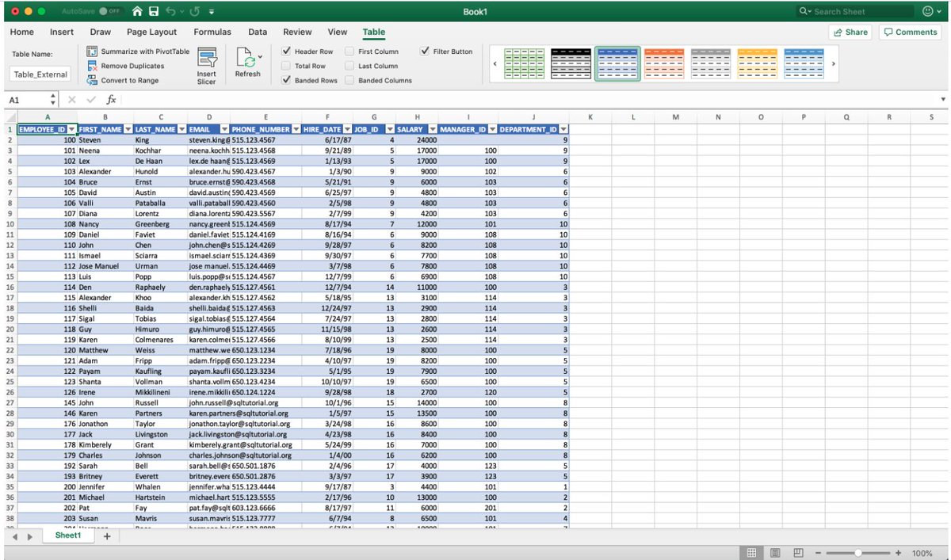The height and width of the screenshot is (560, 951).
Task: Switch to Normal view icon
Action: click(752, 552)
